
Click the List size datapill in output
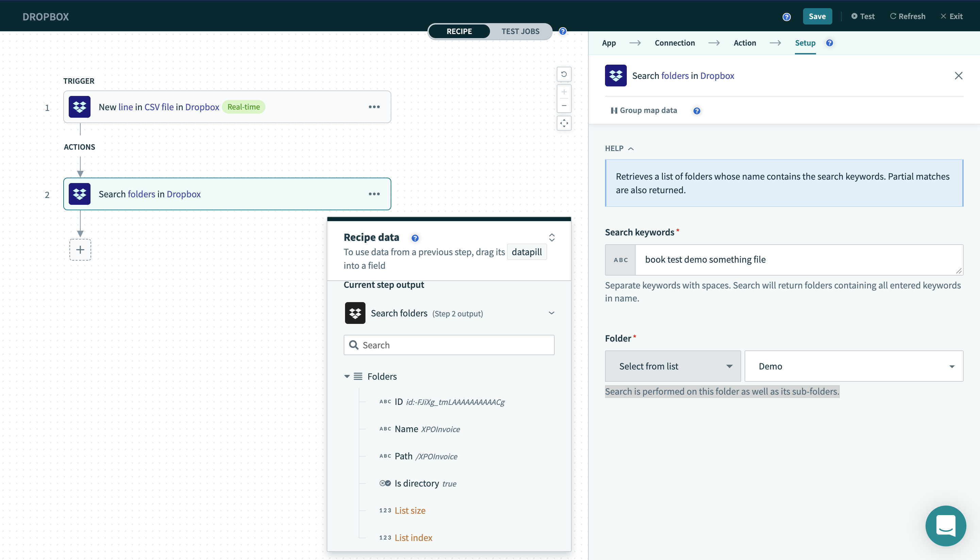click(x=410, y=510)
